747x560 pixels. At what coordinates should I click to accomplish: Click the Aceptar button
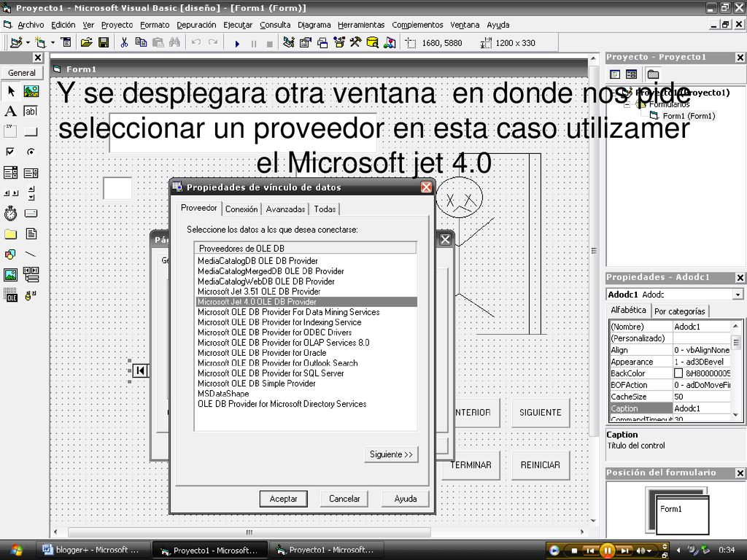point(284,499)
